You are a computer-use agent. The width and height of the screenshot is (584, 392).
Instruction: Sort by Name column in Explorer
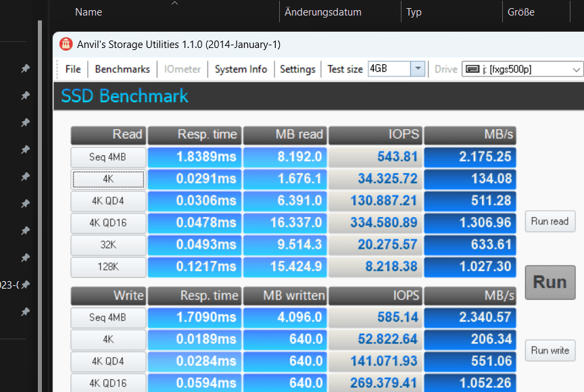click(x=89, y=12)
